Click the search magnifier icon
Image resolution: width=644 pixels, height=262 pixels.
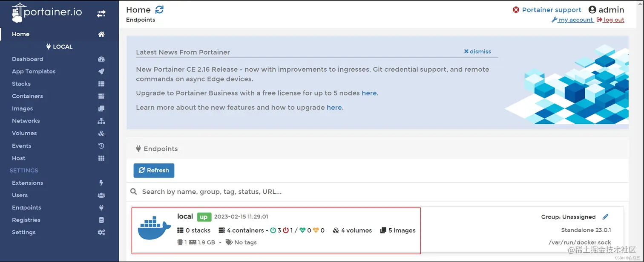[x=134, y=192]
